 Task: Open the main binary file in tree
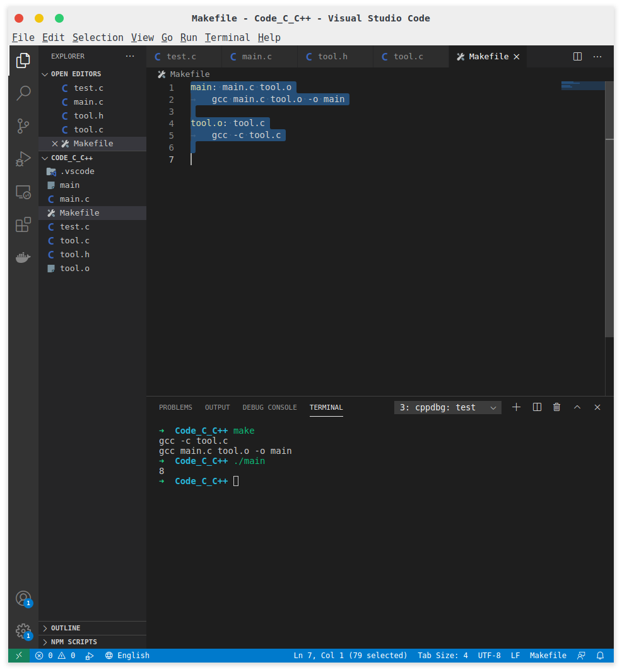point(92,185)
